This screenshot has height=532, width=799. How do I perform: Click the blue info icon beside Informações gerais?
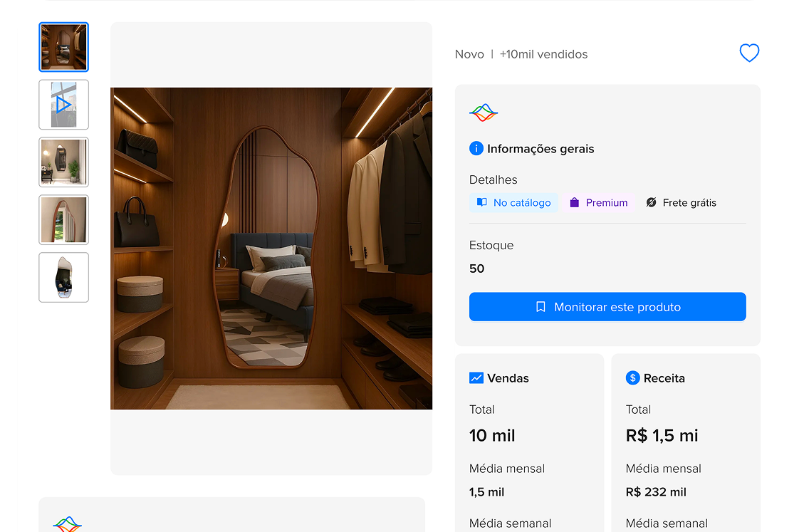tap(476, 149)
